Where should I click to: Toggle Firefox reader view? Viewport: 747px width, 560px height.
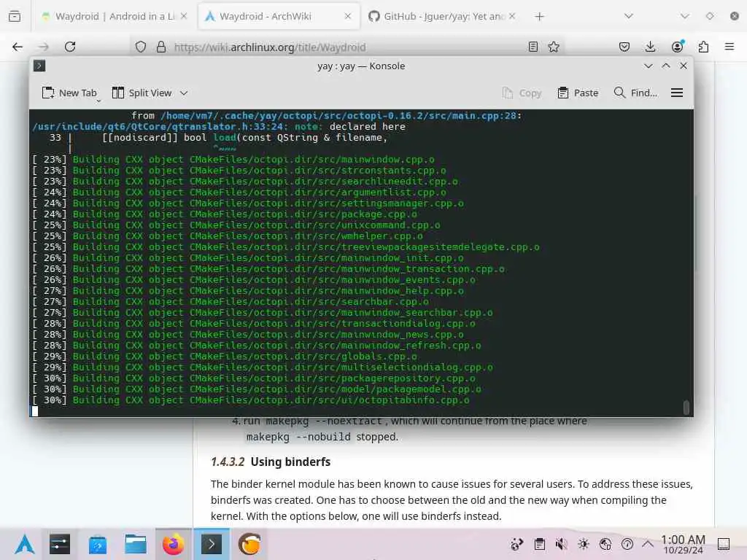coord(533,47)
